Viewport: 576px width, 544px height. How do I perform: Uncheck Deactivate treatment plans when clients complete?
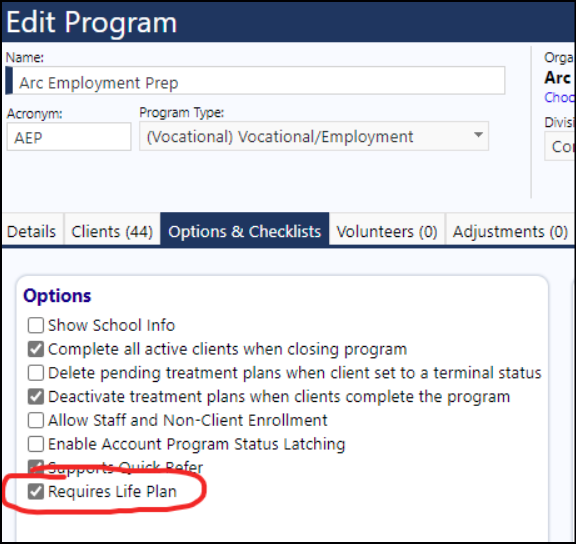point(36,397)
